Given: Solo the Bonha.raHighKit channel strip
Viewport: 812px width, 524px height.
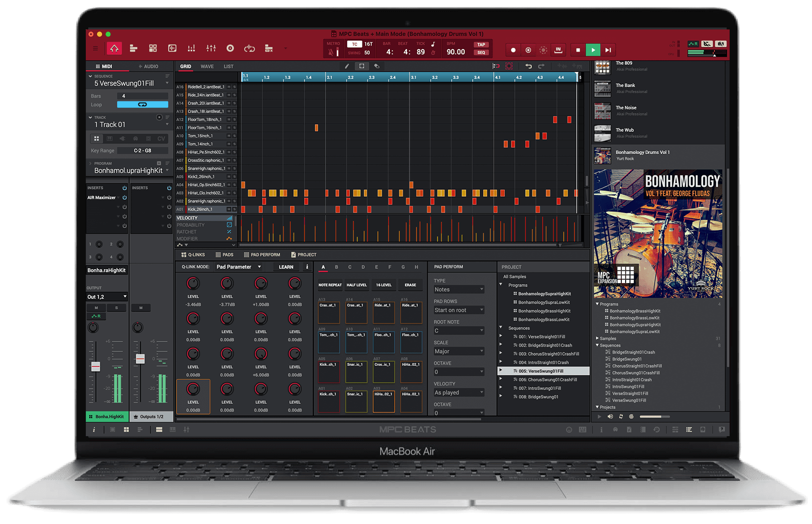Looking at the screenshot, I should (116, 308).
